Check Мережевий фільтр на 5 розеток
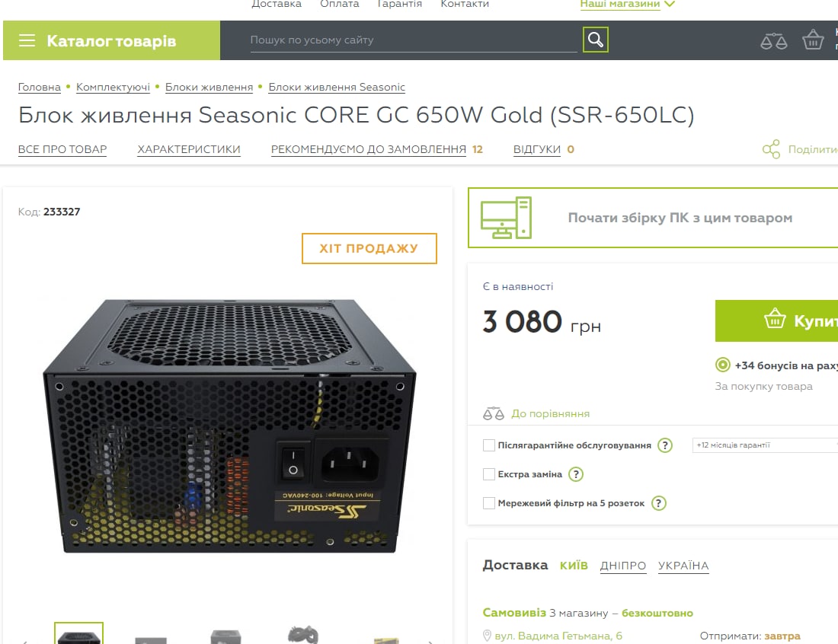 (x=488, y=503)
